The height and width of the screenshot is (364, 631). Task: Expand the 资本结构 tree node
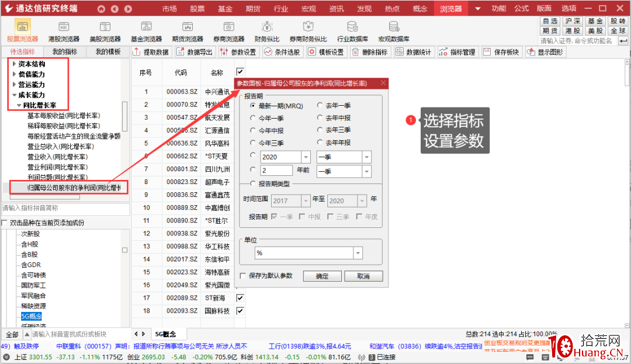14,64
